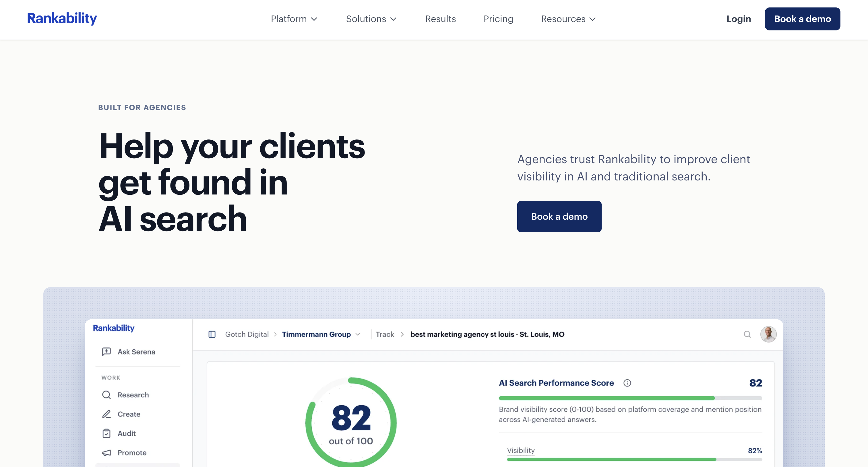Go to the Results page
The height and width of the screenshot is (467, 868).
click(440, 19)
